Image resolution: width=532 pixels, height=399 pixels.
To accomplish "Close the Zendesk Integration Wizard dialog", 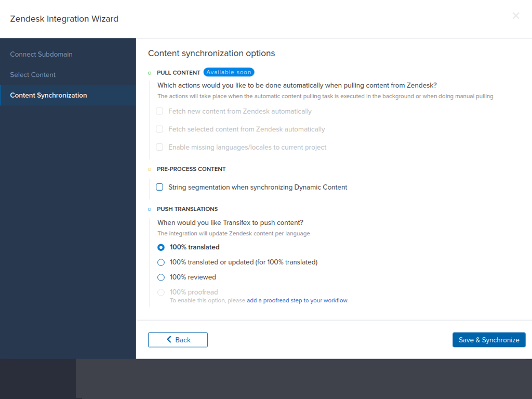I will tap(515, 16).
